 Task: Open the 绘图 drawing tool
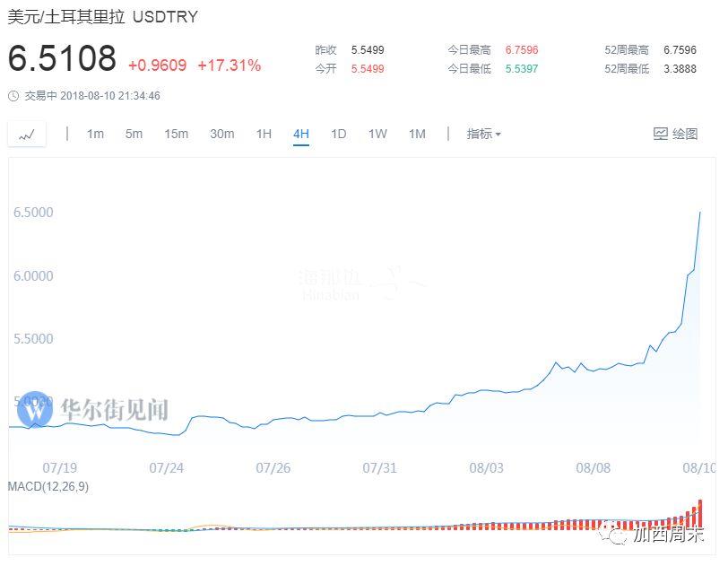[x=675, y=135]
